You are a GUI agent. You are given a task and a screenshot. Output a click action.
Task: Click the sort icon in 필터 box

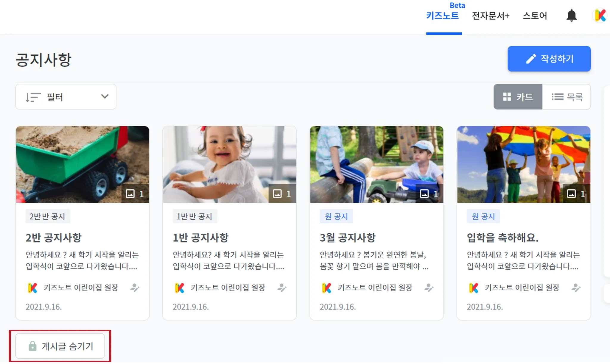[32, 97]
